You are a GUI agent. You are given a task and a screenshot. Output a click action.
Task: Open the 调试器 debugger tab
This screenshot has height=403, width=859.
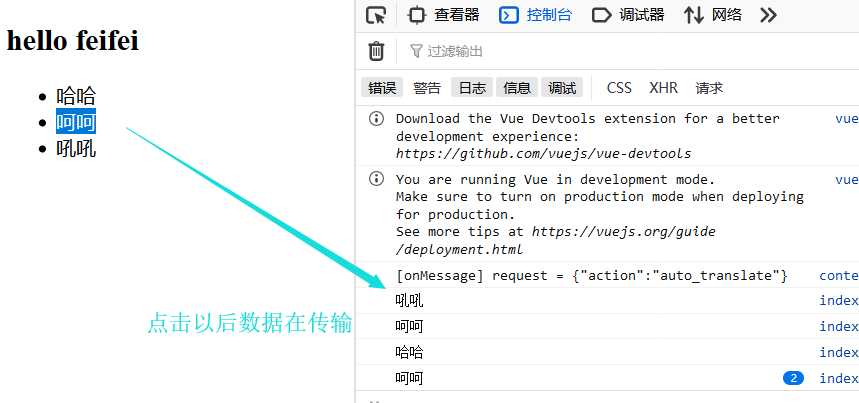[x=628, y=15]
